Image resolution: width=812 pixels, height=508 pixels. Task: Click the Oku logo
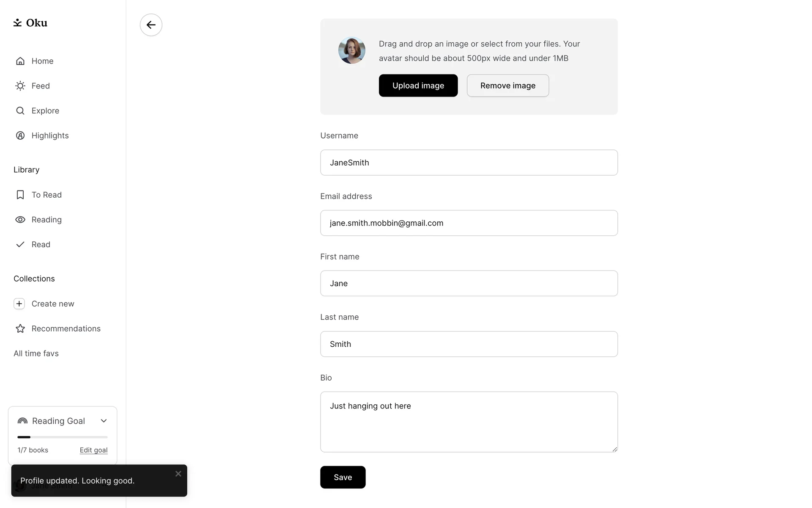(30, 23)
